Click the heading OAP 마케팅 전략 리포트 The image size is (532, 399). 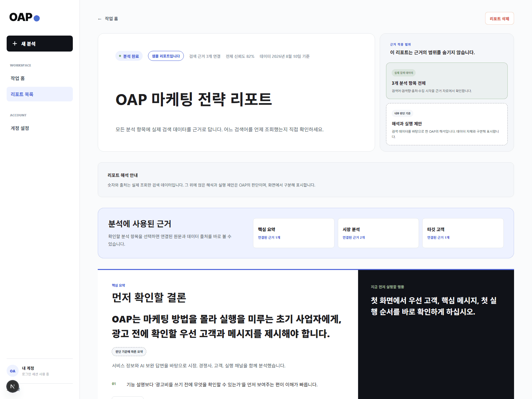(194, 99)
